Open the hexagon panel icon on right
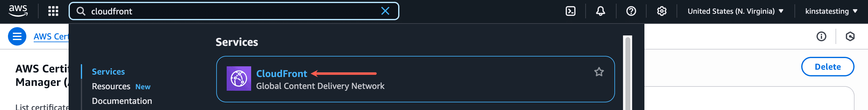 850,36
